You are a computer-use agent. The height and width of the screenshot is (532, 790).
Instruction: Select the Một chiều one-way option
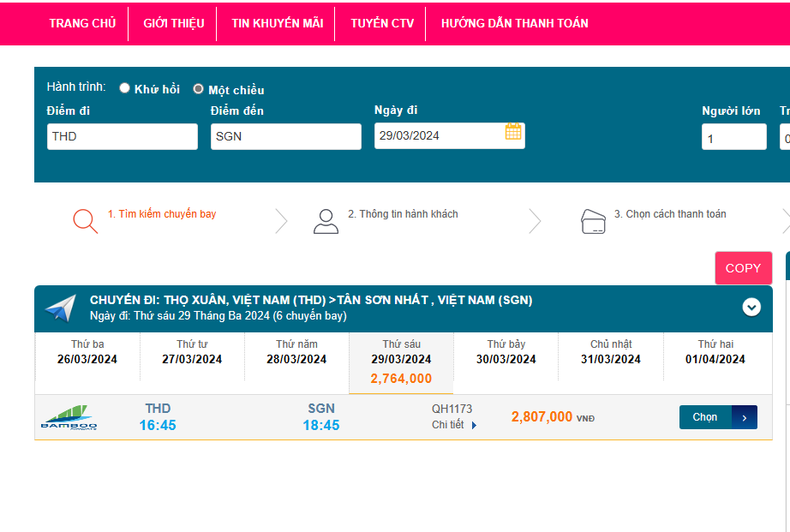pyautogui.click(x=199, y=89)
